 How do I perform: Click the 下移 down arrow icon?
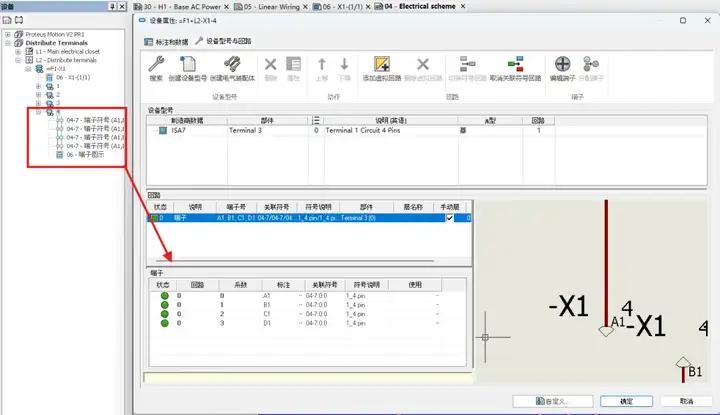click(x=344, y=65)
